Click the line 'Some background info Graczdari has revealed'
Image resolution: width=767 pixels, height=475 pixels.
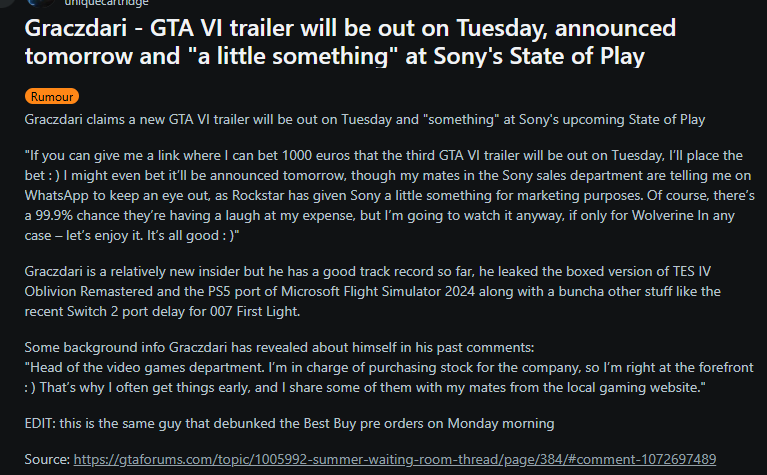point(279,348)
